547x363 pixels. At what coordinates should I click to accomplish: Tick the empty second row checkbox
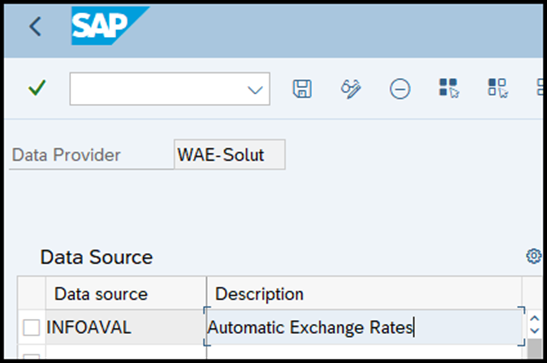click(31, 356)
